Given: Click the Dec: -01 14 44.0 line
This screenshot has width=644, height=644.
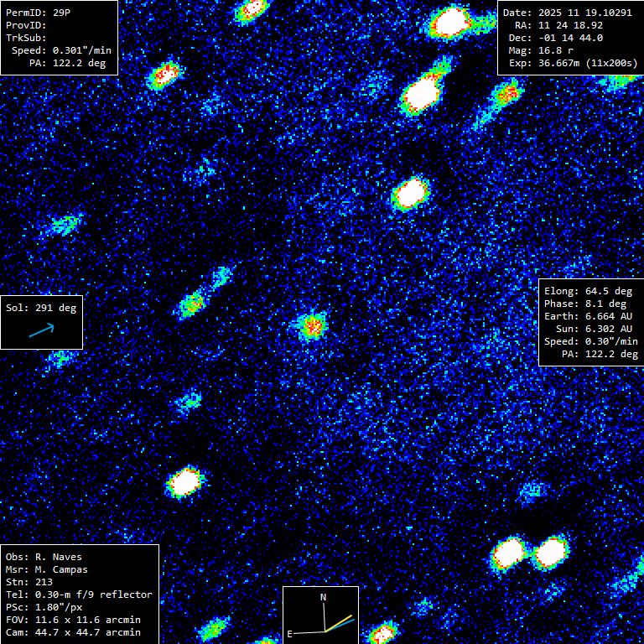Looking at the screenshot, I should [x=556, y=38].
